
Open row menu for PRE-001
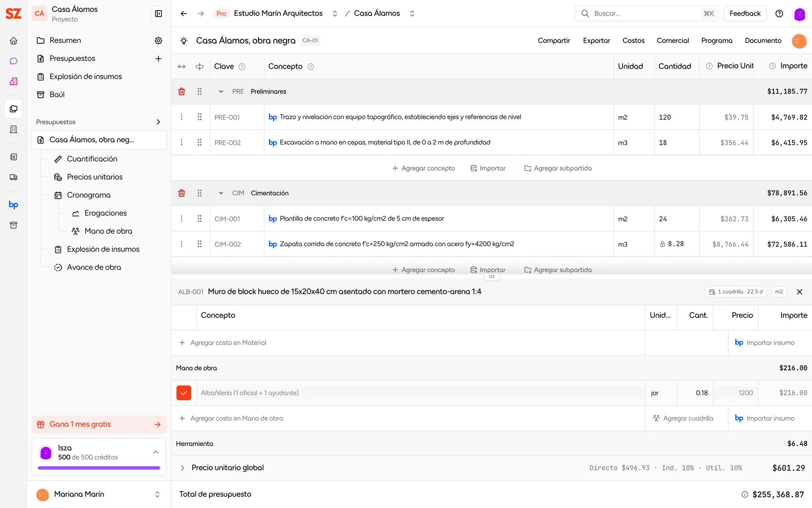click(181, 117)
